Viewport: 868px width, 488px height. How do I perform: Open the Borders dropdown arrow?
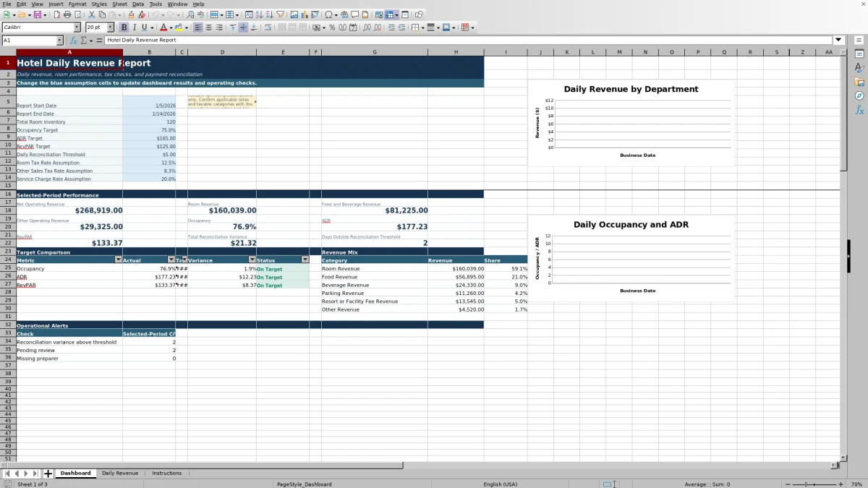click(x=422, y=27)
